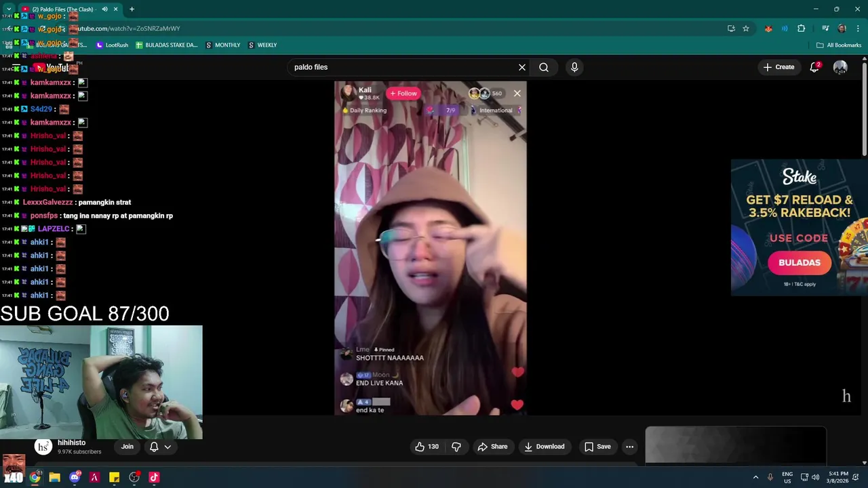
Task: Open the clock and date flyout
Action: pos(838,477)
